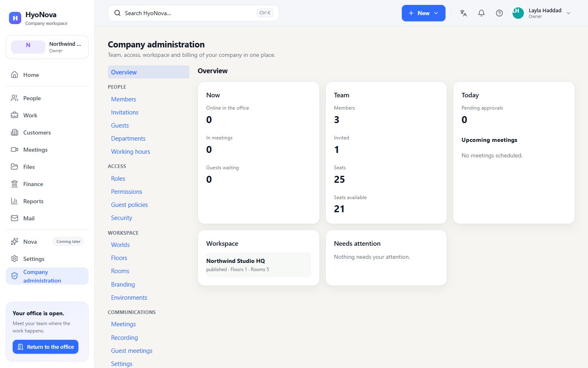Open the Branding link
Screen dimensions: 588x368
point(123,285)
